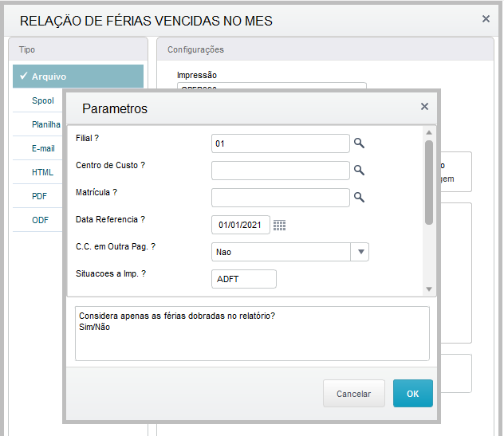Image resolution: width=504 pixels, height=436 pixels.
Task: Click the 'Situacoes a Imp. ?' label
Action: 111,273
